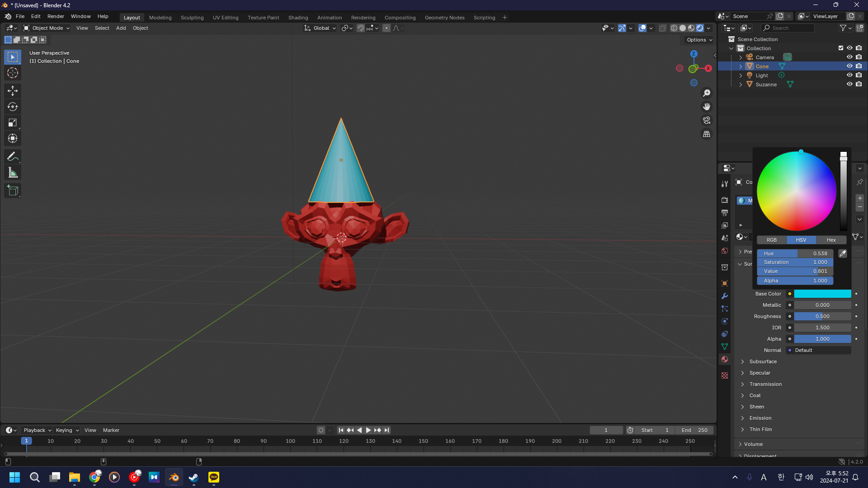Click the color eyedropper icon
The height and width of the screenshot is (488, 868).
[x=843, y=253]
